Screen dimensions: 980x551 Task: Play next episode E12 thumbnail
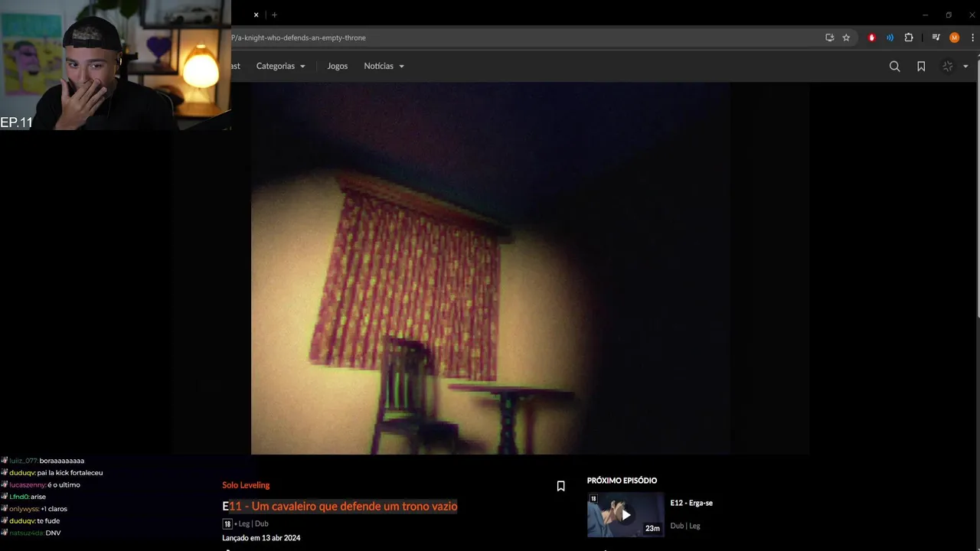click(626, 514)
